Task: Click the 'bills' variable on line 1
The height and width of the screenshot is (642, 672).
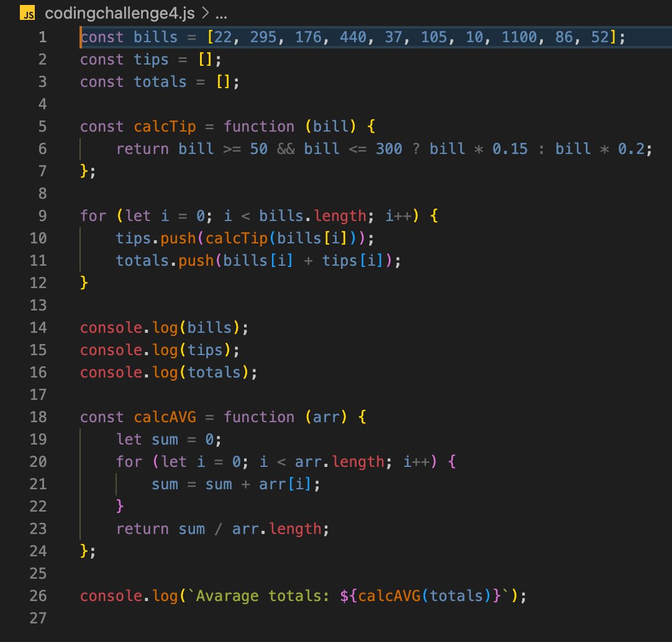Action: pyautogui.click(x=155, y=37)
